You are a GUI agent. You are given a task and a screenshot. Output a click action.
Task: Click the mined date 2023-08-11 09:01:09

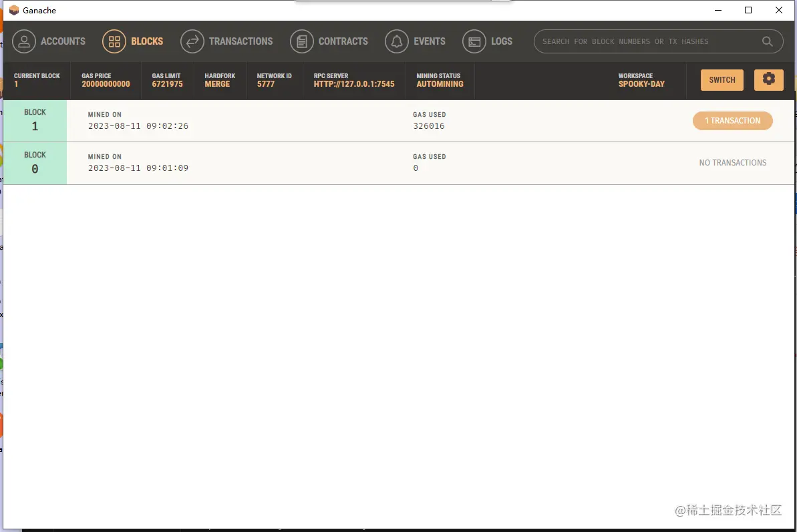(x=138, y=168)
